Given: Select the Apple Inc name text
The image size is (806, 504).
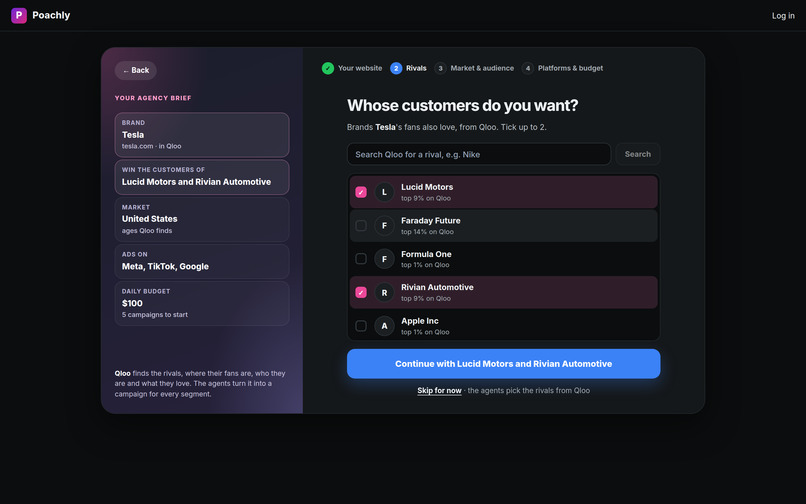Looking at the screenshot, I should pyautogui.click(x=419, y=321).
